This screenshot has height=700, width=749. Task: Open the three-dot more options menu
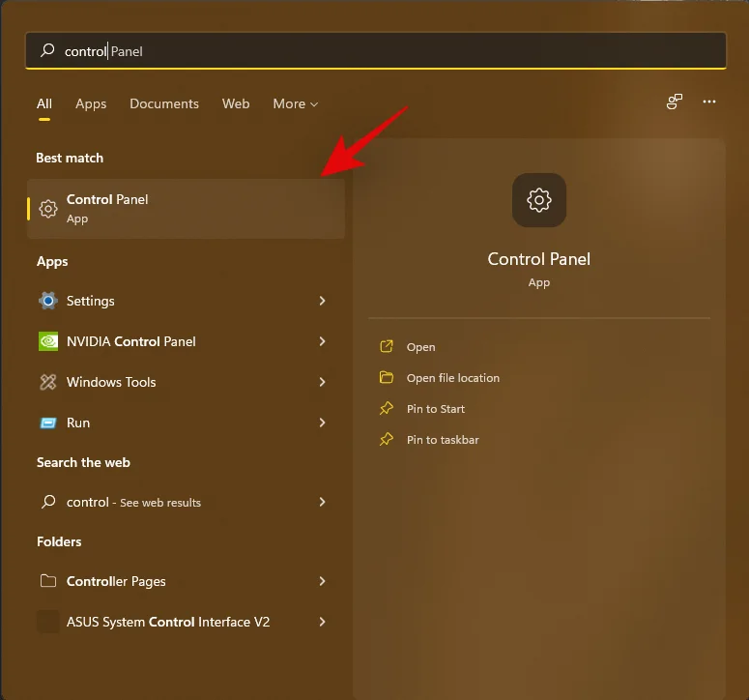point(709,102)
